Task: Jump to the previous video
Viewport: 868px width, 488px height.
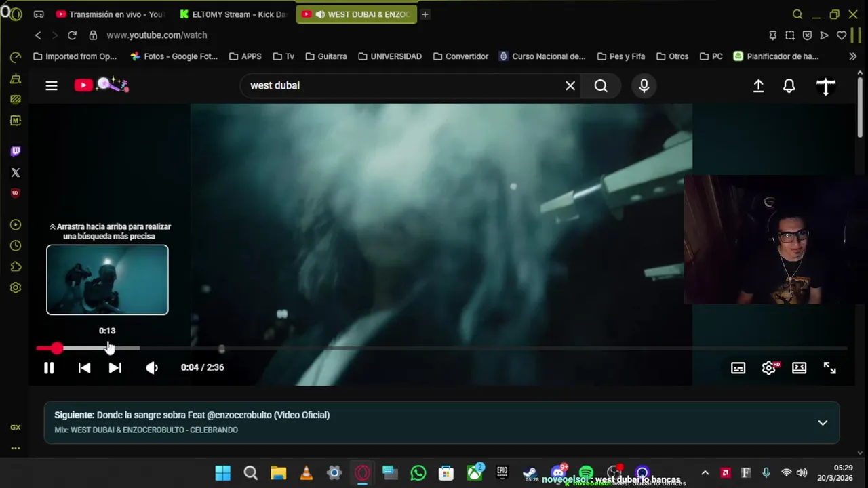Action: 84,367
